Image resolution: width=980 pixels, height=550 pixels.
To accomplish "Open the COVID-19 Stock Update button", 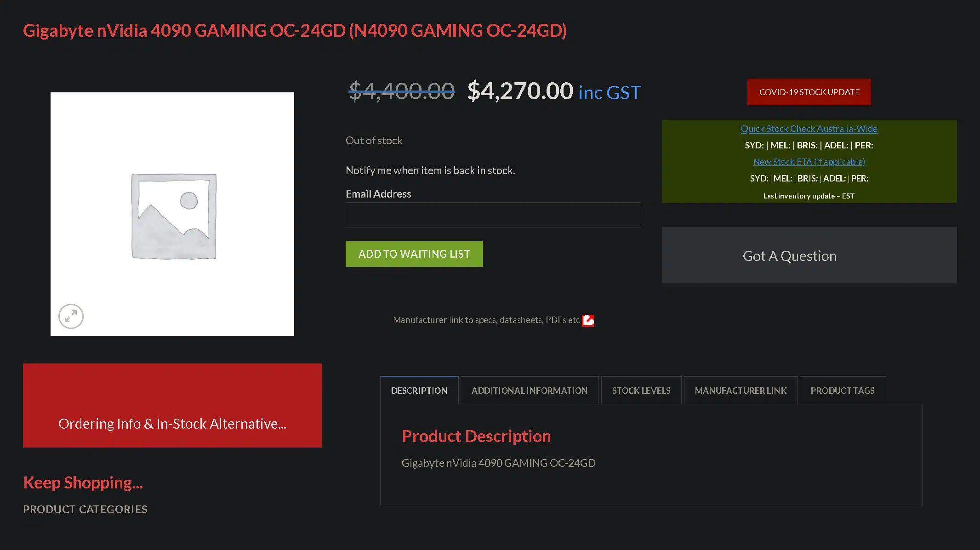I will (809, 92).
